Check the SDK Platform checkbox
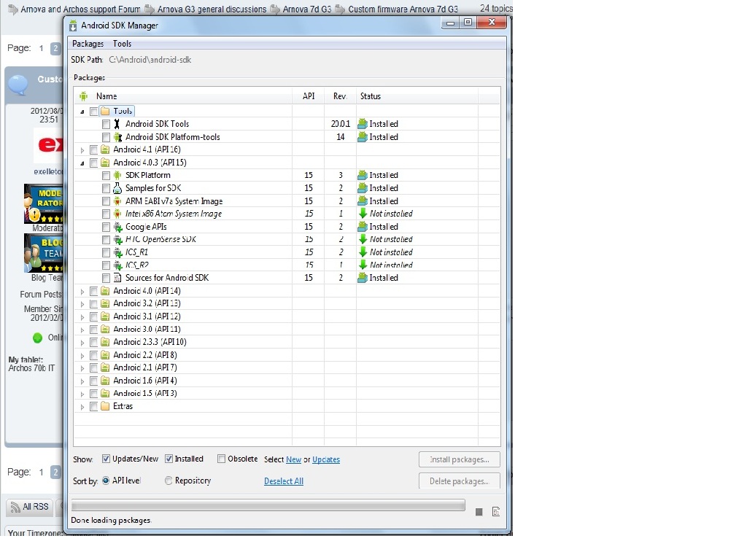Image resolution: width=747 pixels, height=560 pixels. click(106, 176)
